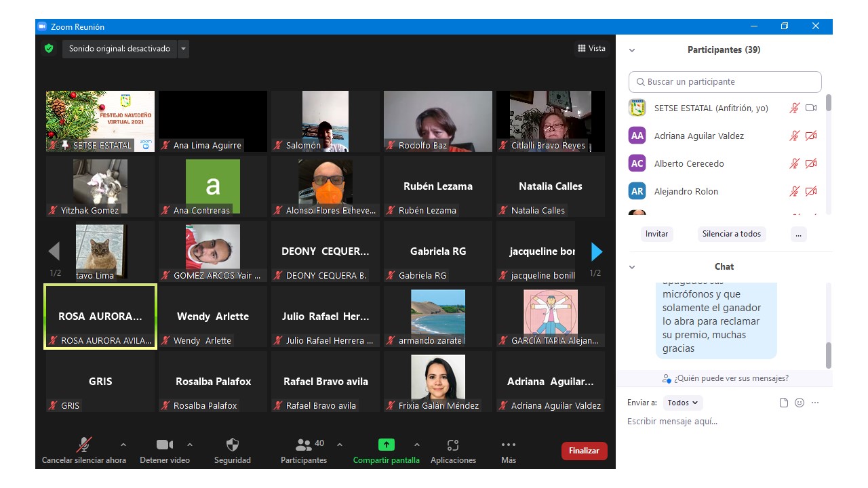Click the Más three-dots icon
Image resolution: width=868 pixels, height=488 pixels.
[x=509, y=445]
